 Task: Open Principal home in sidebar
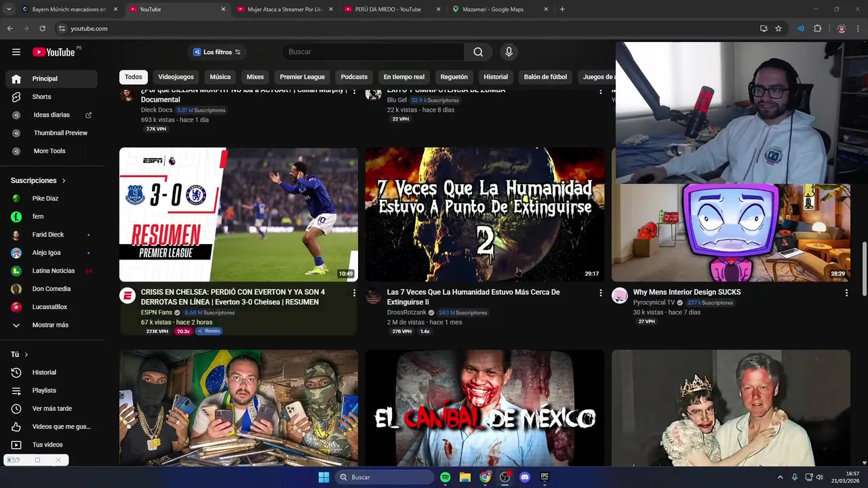point(51,79)
